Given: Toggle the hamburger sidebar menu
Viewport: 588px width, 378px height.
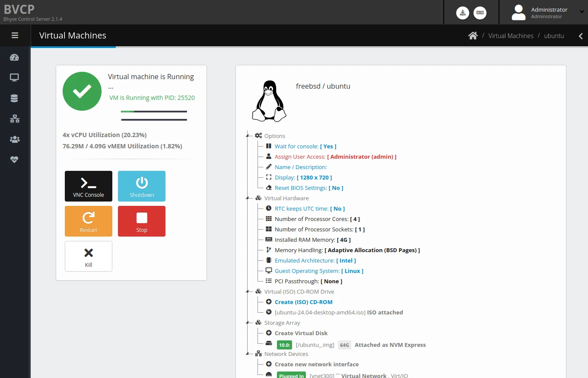Looking at the screenshot, I should tap(15, 35).
